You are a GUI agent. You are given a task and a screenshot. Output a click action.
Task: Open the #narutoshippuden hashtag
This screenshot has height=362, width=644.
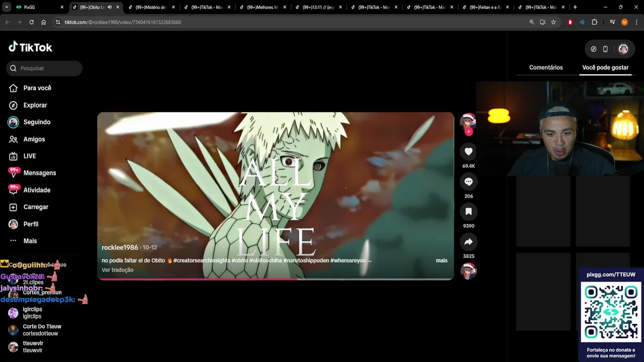tap(306, 260)
